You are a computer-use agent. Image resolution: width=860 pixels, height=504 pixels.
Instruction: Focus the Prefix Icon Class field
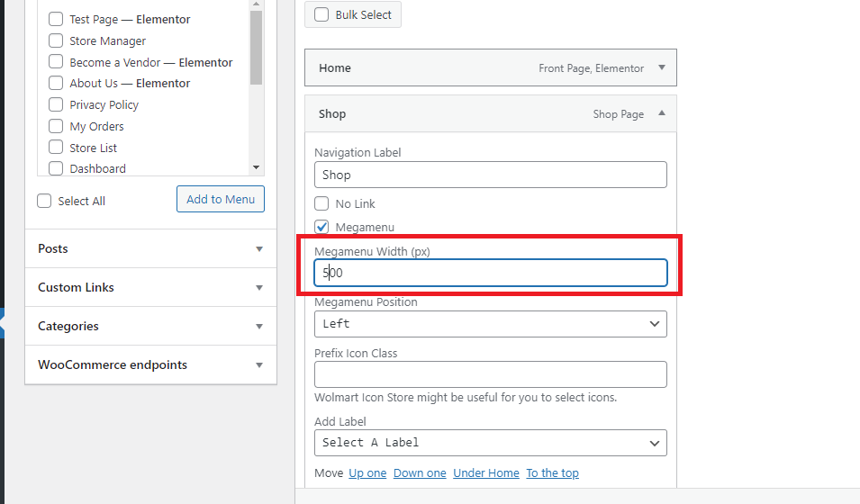(490, 374)
